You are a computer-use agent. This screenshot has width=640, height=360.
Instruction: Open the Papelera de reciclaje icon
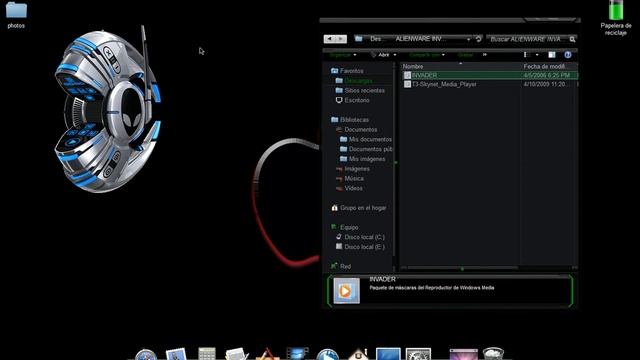tap(616, 18)
